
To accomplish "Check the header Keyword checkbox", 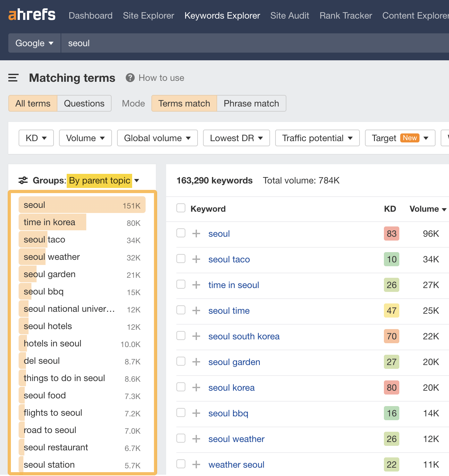I will [x=181, y=208].
